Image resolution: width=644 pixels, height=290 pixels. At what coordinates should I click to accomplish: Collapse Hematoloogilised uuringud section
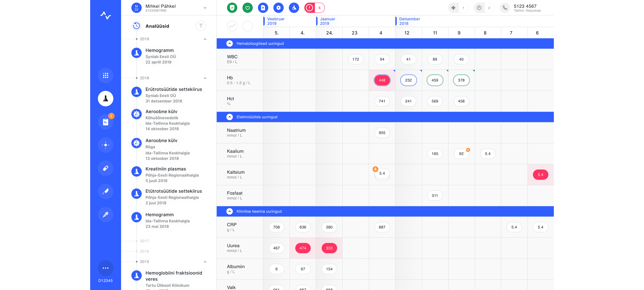230,43
